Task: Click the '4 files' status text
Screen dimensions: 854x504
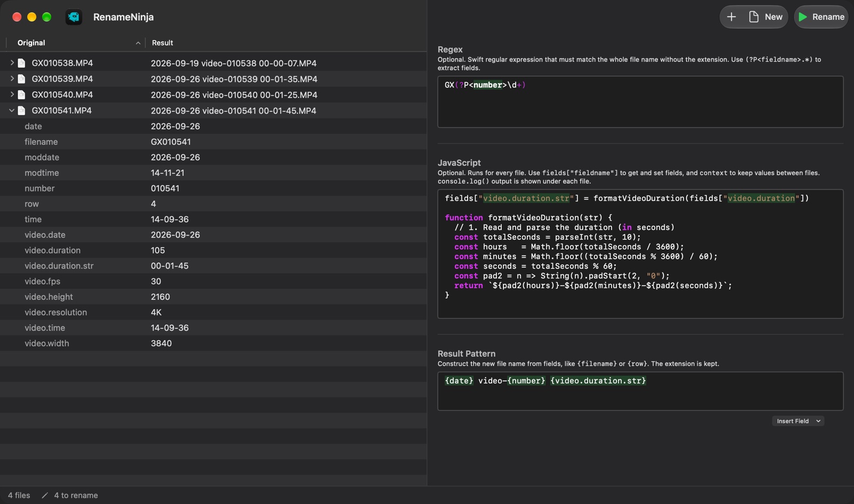Action: point(19,495)
